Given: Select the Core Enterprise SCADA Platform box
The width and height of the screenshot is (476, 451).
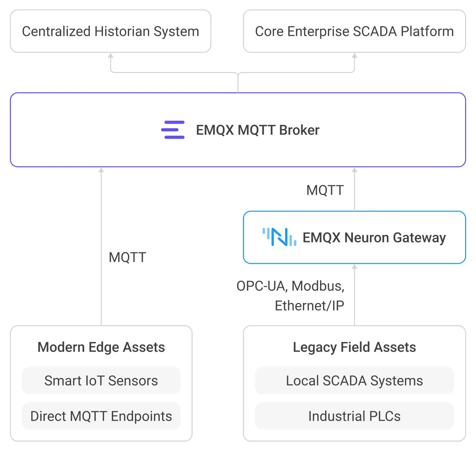Looking at the screenshot, I should tap(355, 31).
